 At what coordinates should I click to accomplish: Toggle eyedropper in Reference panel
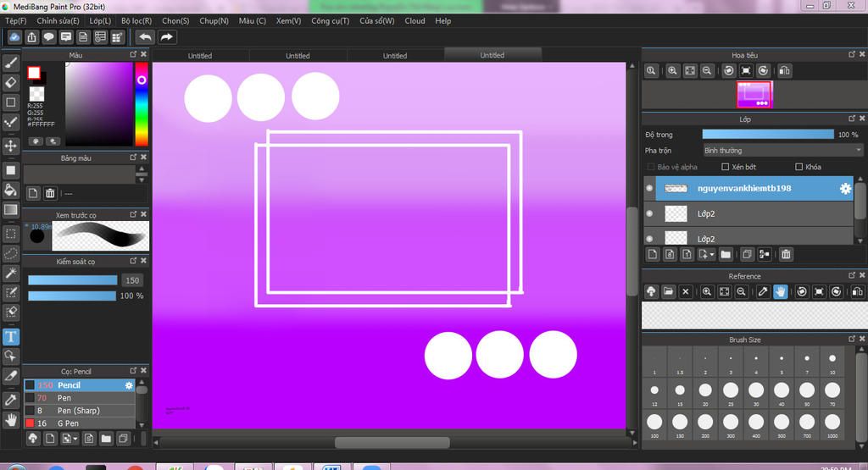(763, 291)
